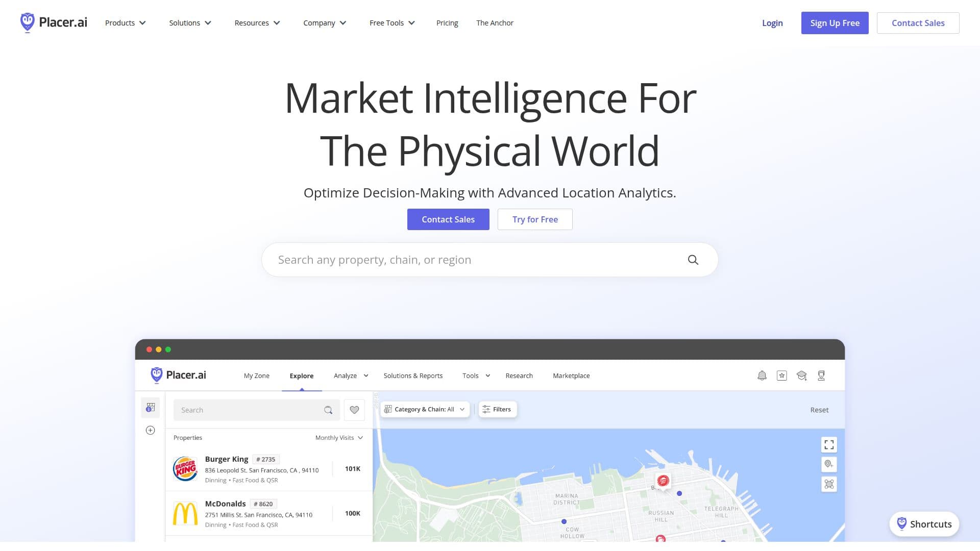Click the red pizza marker on map
The height and width of the screenshot is (551, 980).
point(663,480)
